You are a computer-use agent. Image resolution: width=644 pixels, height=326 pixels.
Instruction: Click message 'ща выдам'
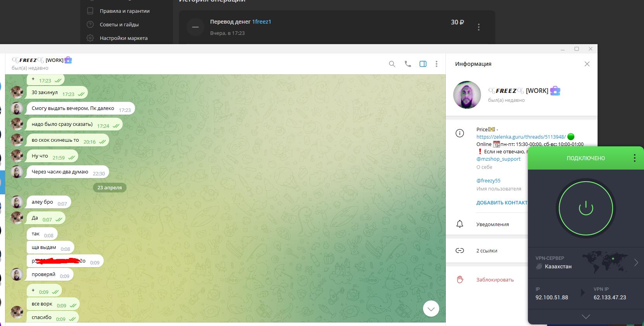pyautogui.click(x=50, y=247)
